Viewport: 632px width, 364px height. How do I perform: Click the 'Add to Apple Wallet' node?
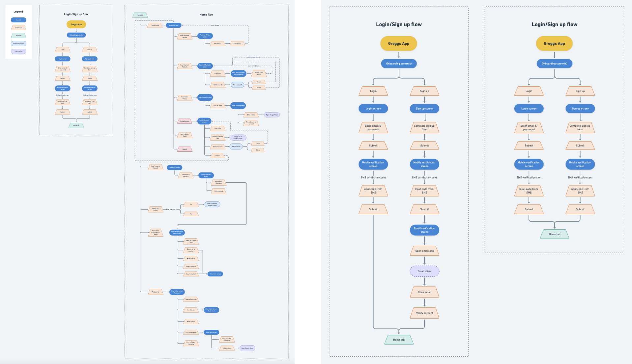185,135
